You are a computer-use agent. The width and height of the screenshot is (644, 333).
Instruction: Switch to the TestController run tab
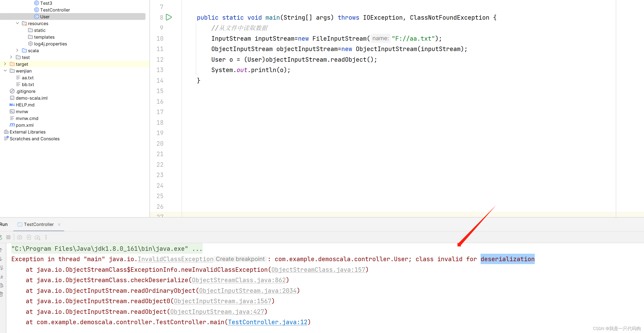39,224
